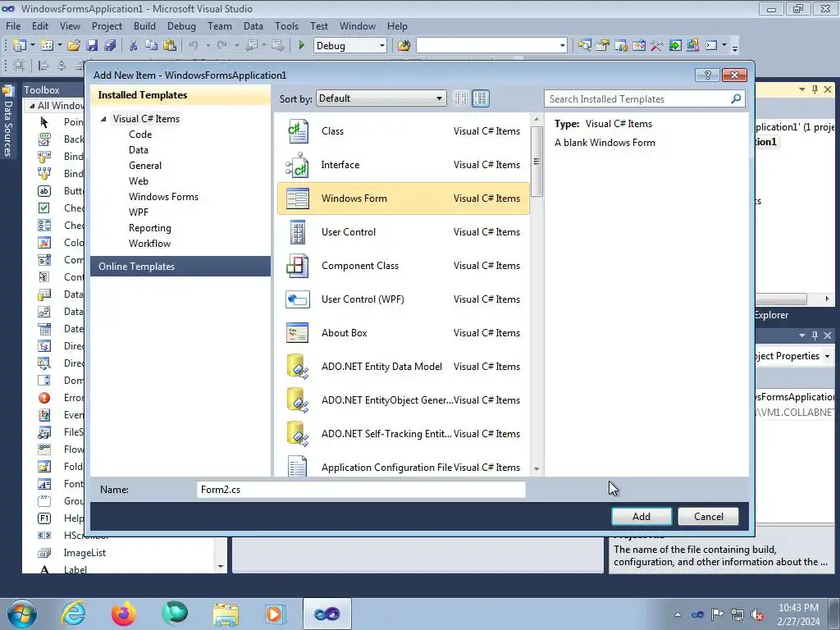This screenshot has height=630, width=840.
Task: Click the search magnifier in template search
Action: 736,98
